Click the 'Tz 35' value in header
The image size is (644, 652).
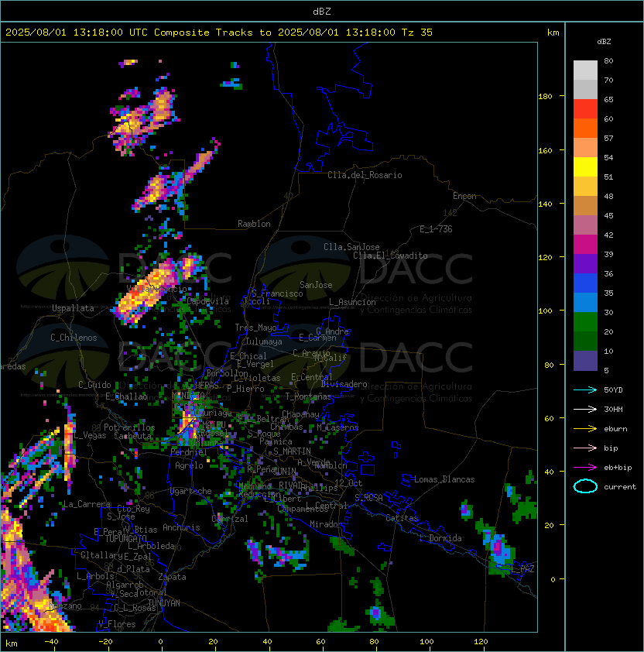click(x=417, y=33)
